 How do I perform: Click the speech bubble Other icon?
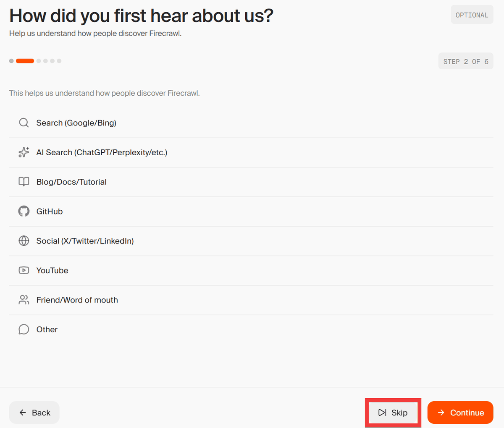[x=24, y=329]
